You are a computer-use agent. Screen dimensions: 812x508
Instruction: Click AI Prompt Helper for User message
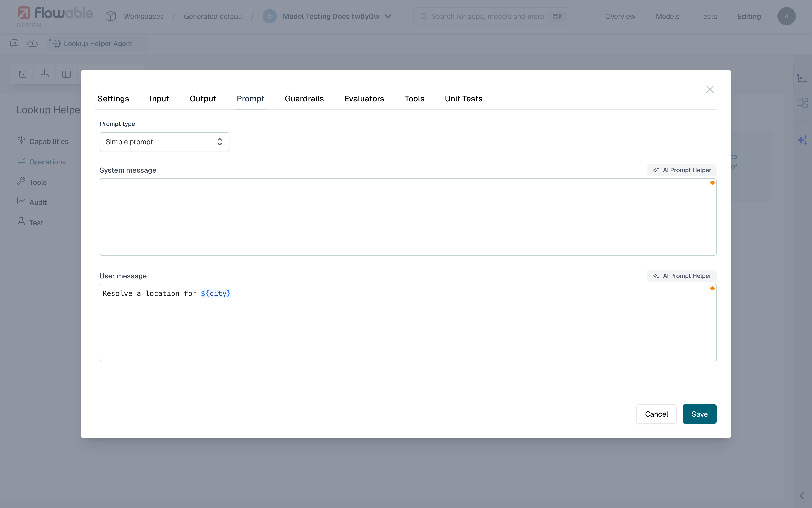tap(682, 276)
